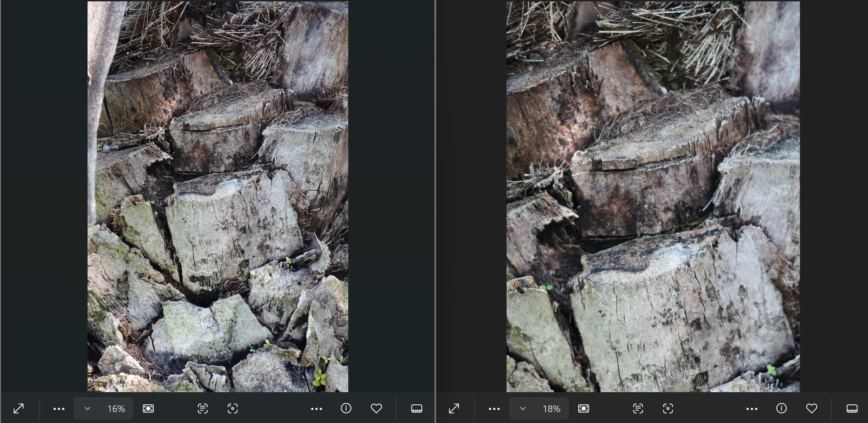Click the right photo of the cracked stump
Viewport: 868px width, 423px height.
653,196
